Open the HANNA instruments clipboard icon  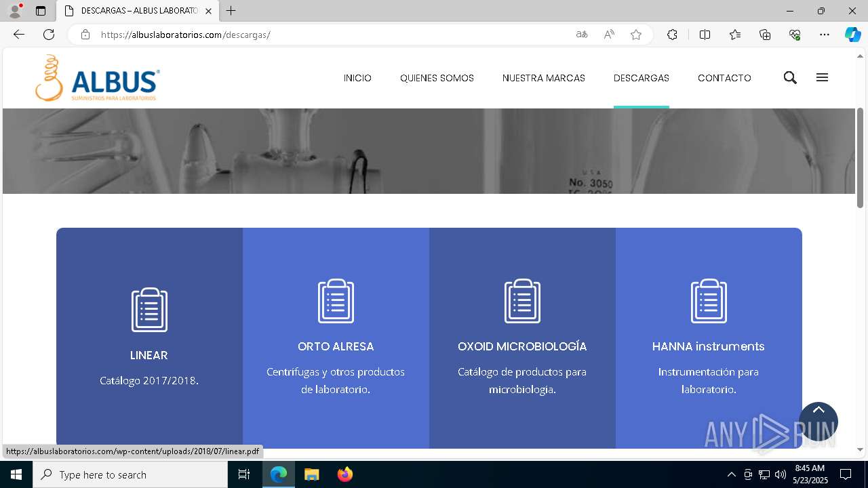tap(709, 301)
